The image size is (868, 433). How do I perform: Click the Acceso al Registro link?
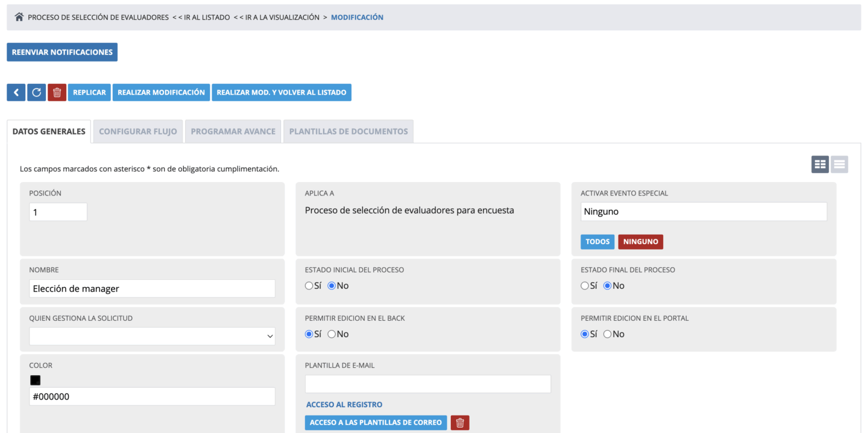344,405
